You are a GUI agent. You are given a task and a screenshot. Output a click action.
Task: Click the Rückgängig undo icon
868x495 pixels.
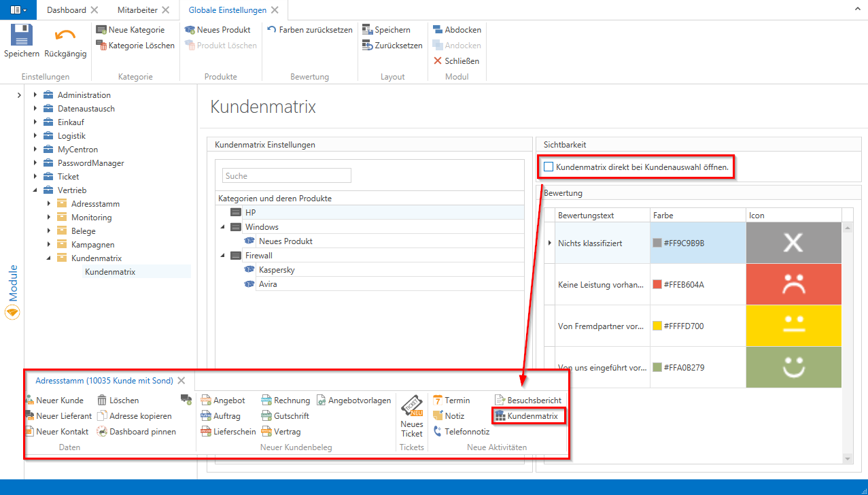tap(65, 35)
